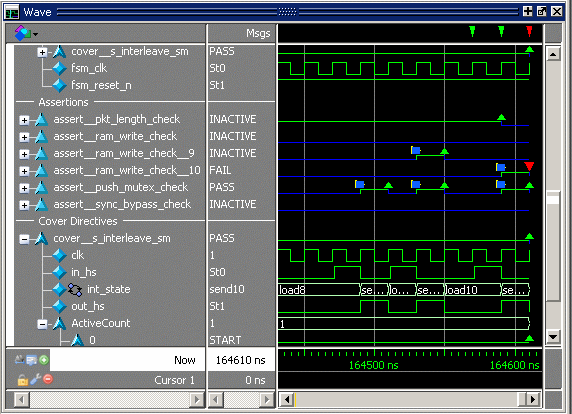The width and height of the screenshot is (572, 414).
Task: Click assert__ram_write_check assertion icon
Action: click(x=41, y=136)
